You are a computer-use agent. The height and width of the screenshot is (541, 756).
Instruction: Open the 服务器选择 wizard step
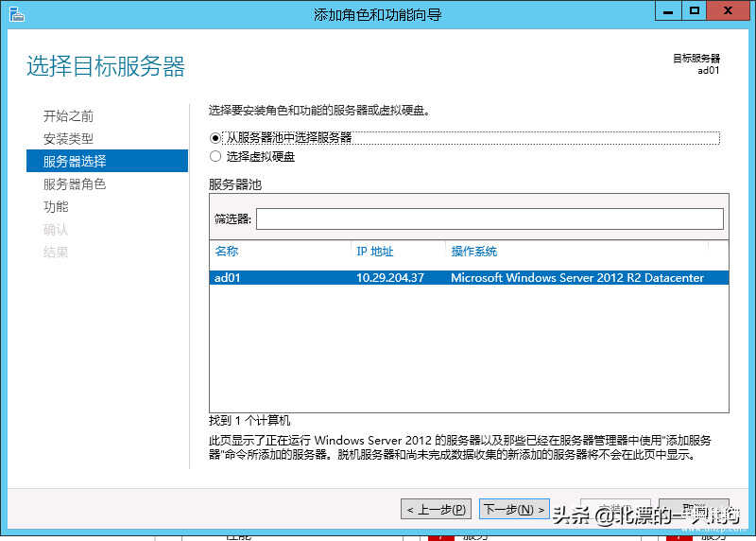tap(107, 161)
